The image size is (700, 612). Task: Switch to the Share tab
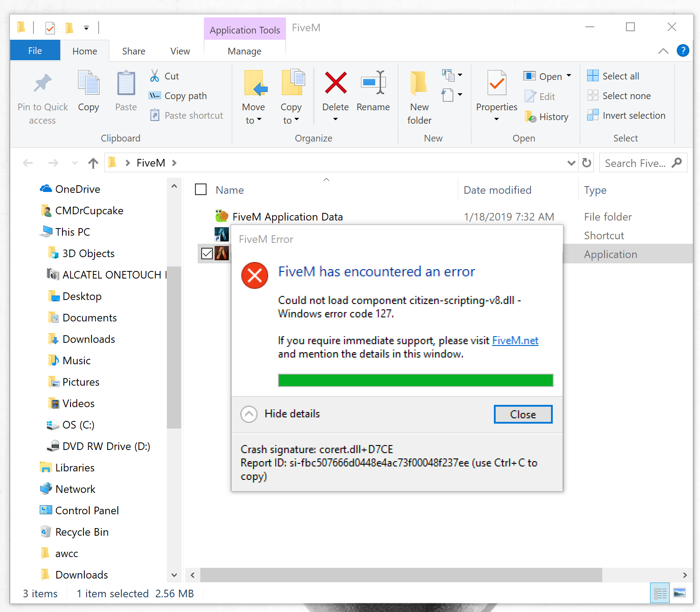(x=133, y=51)
